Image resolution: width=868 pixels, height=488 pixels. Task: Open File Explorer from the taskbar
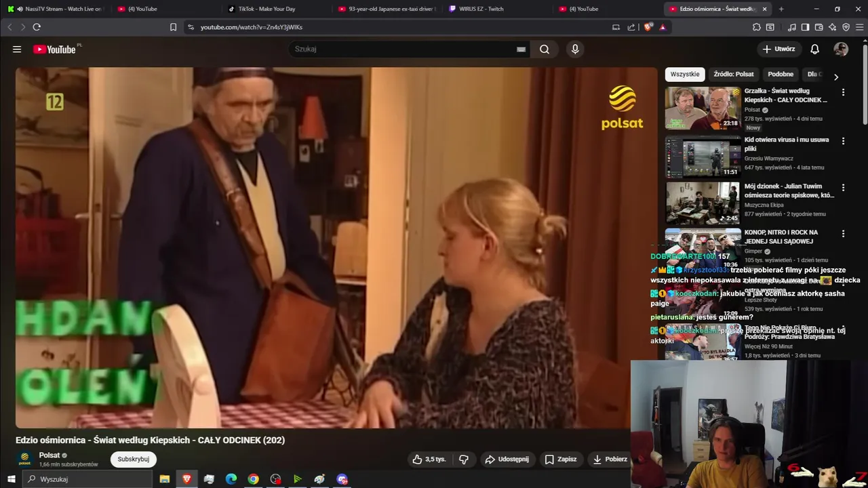click(x=164, y=479)
